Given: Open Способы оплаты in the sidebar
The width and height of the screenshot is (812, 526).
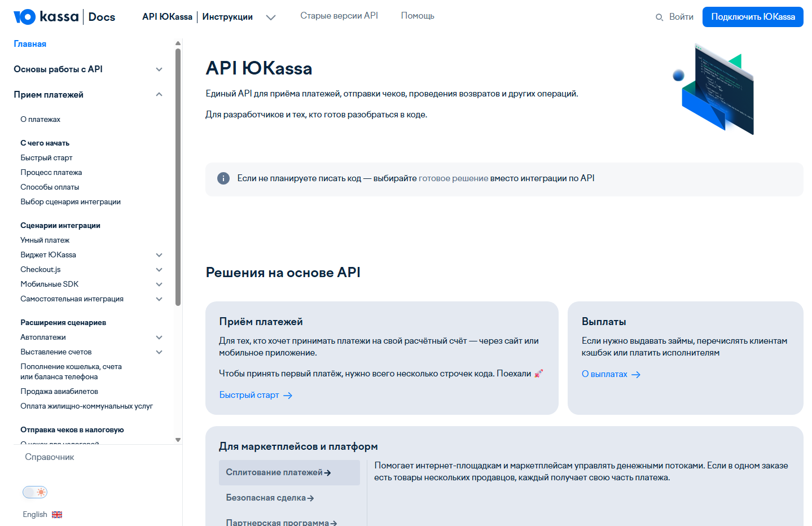Looking at the screenshot, I should (x=50, y=187).
